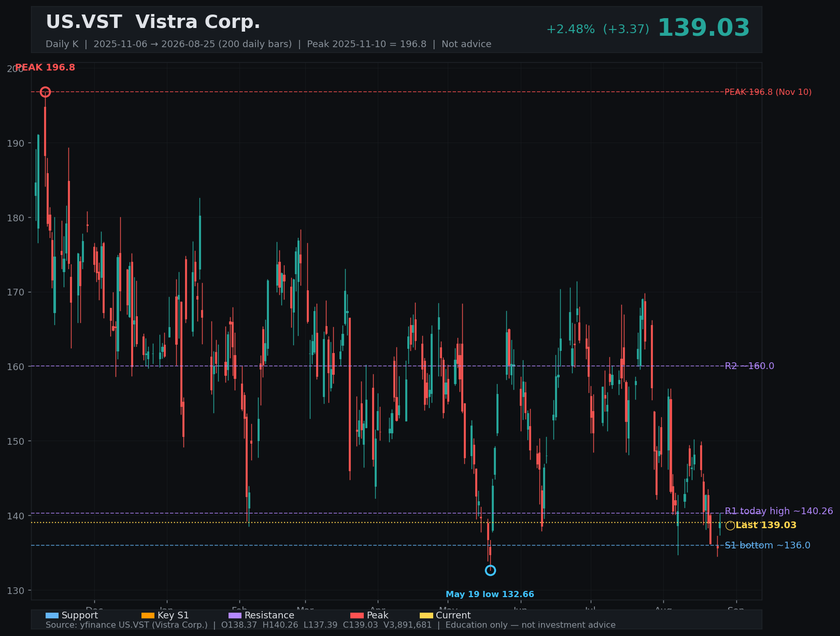Image resolution: width=840 pixels, height=636 pixels.
Task: Click the 'Source: yfinance US.VST' footer text
Action: point(331,625)
